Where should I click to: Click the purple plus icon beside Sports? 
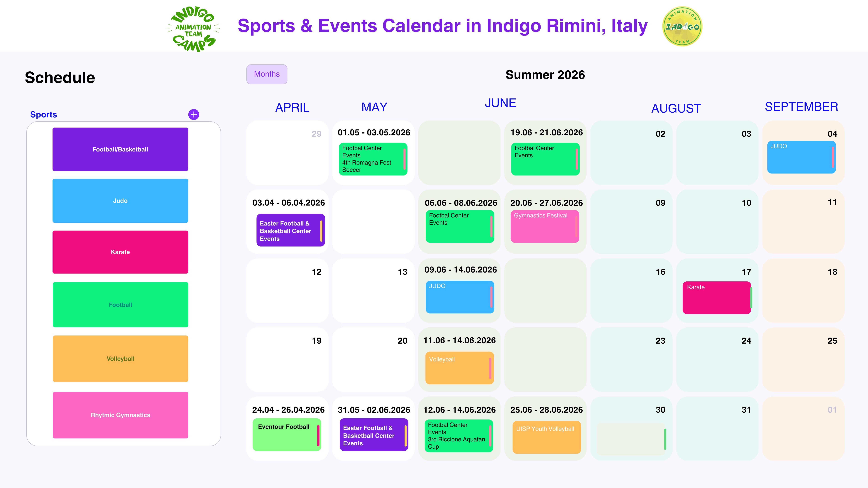point(193,114)
